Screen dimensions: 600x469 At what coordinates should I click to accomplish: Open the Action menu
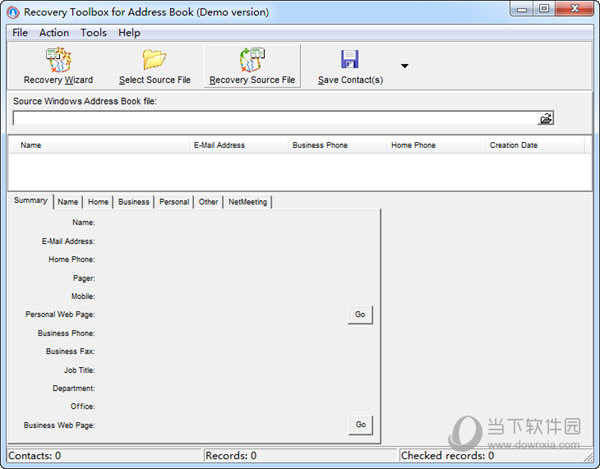coord(54,33)
